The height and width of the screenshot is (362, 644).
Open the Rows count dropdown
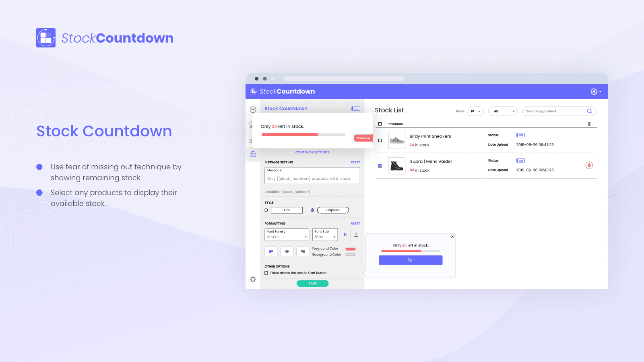475,111
